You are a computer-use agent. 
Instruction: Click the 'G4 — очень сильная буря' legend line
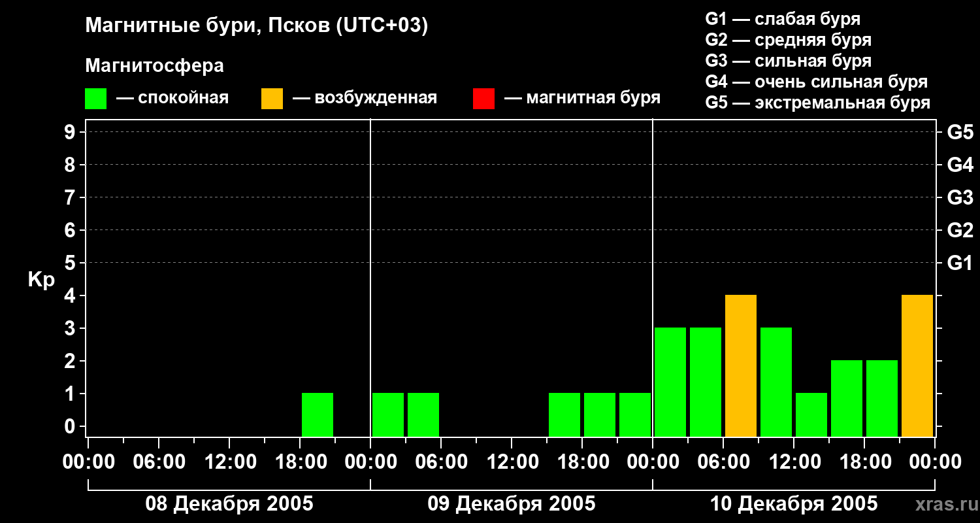[x=816, y=82]
